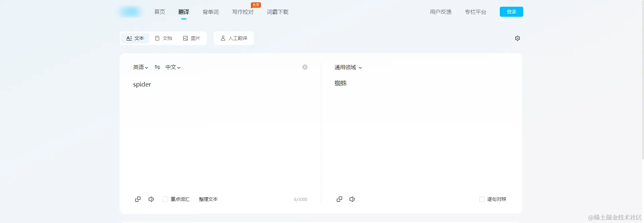Click the 免费 badge above 写作校对

pos(256,5)
